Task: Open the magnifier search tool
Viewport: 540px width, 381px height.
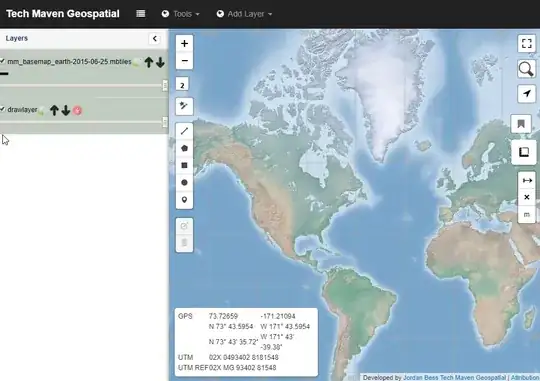Action: coord(527,69)
